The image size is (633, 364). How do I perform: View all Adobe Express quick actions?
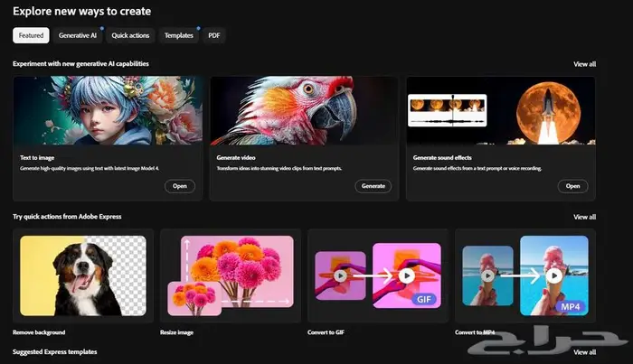(x=584, y=217)
